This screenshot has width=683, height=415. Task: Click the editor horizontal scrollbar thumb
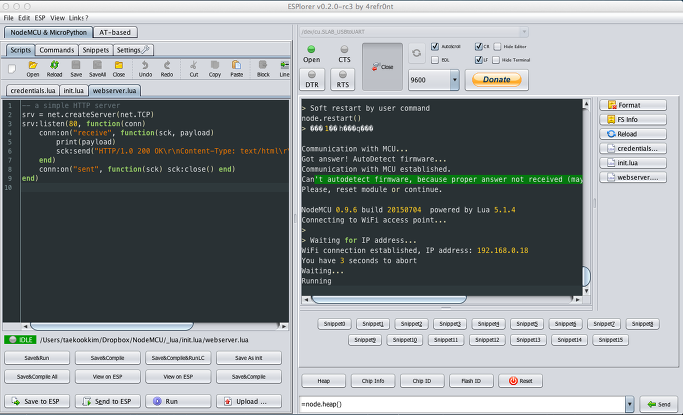pos(112,326)
